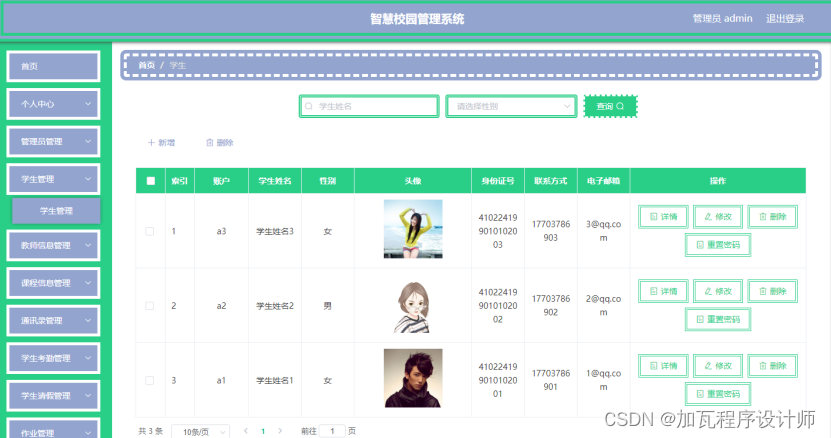Tick the checkbox for row a1

point(150,380)
